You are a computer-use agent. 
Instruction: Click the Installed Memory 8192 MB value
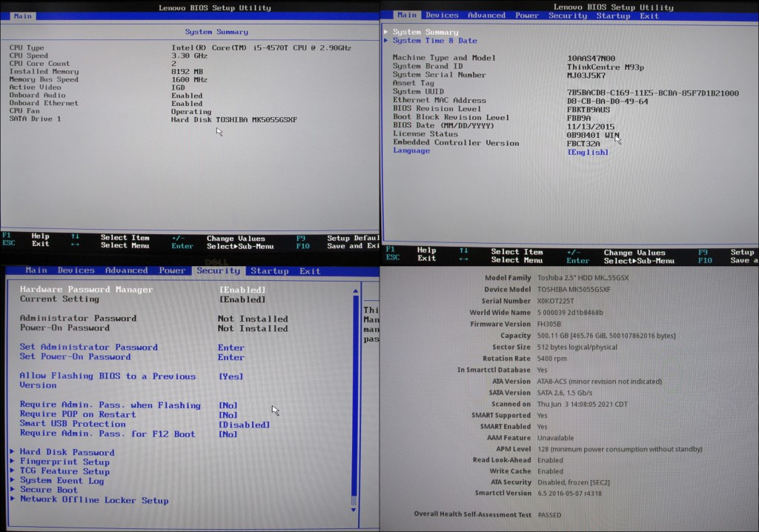click(x=187, y=72)
